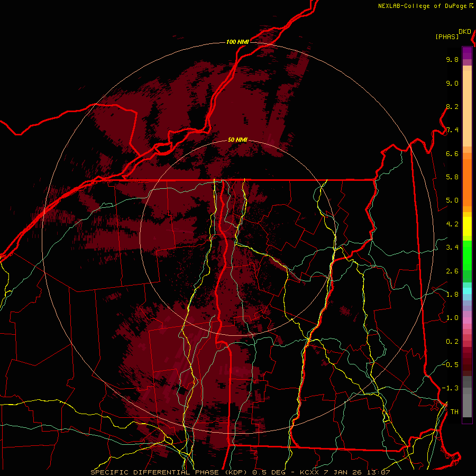Click the 100 NMI range ring label

237,42
